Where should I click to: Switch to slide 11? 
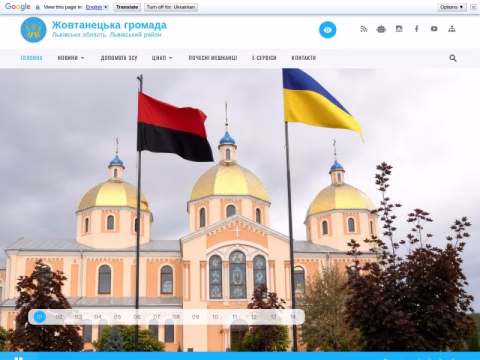click(235, 317)
